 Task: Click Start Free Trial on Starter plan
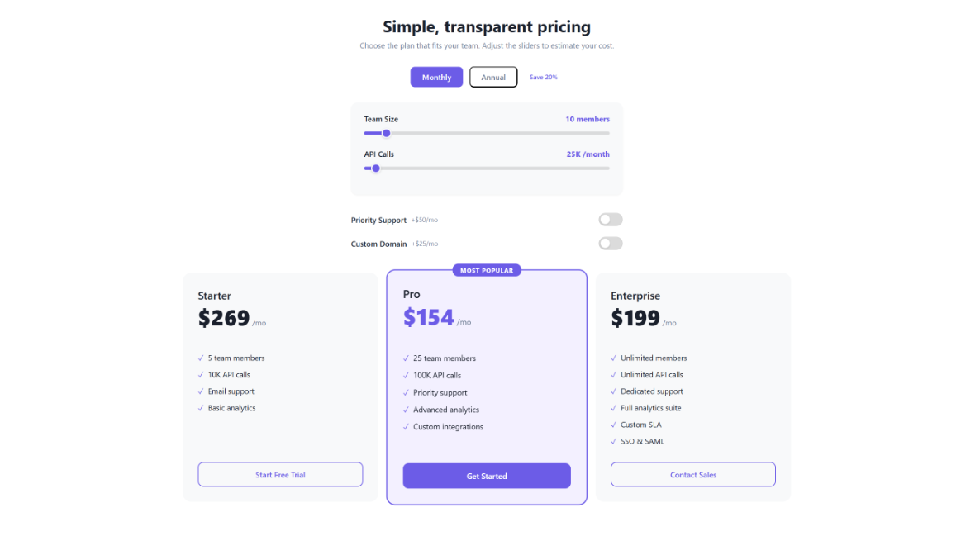(280, 474)
